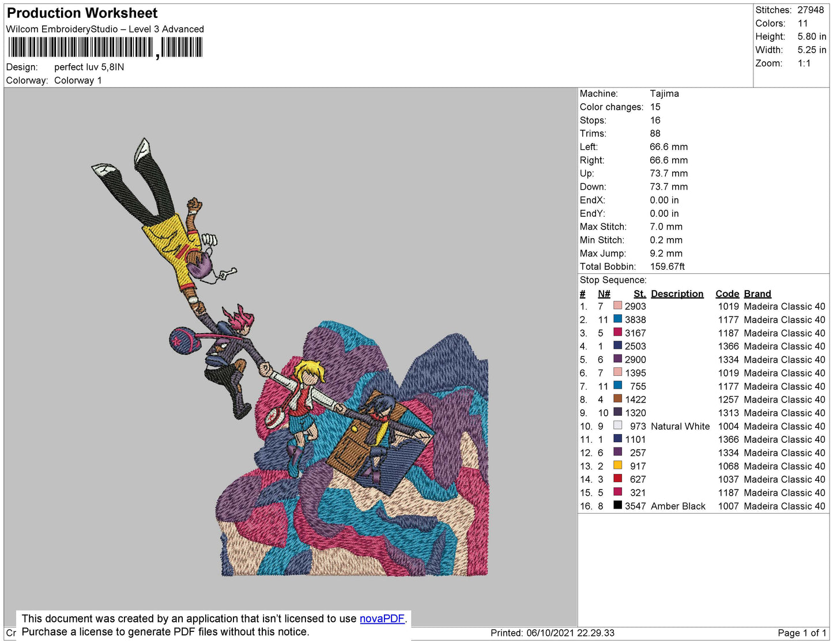Click the pink swatch beside 2903 stitches
833x644 pixels.
[617, 306]
